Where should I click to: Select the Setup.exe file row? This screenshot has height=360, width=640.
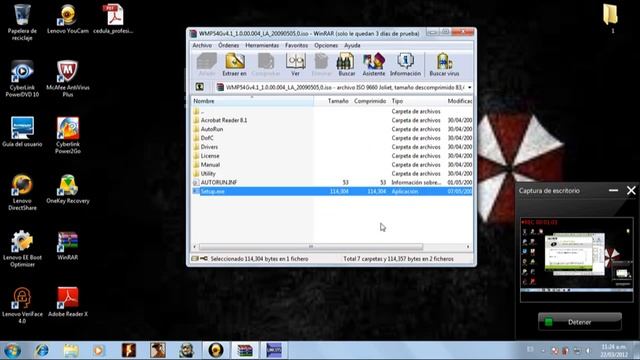point(332,191)
